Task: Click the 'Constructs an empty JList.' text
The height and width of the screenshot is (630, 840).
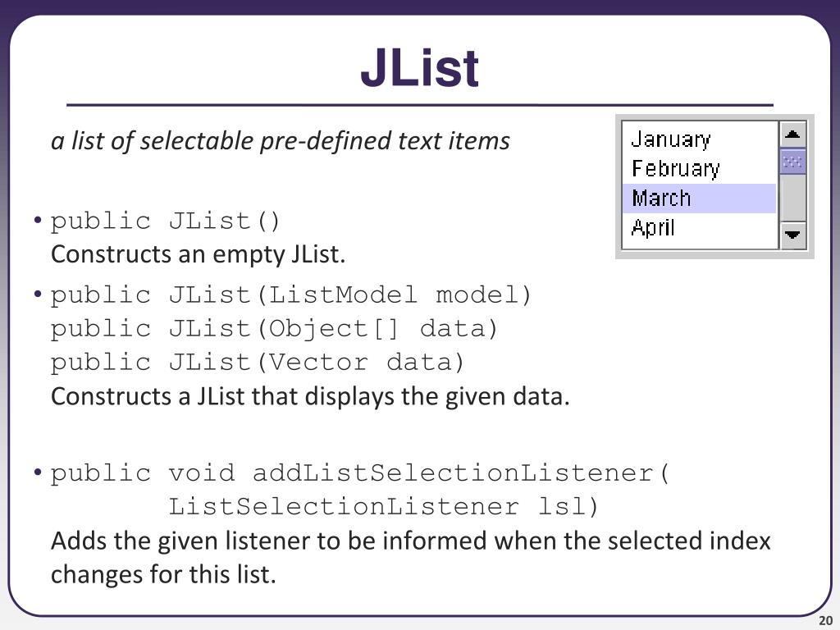Action: coord(199,254)
